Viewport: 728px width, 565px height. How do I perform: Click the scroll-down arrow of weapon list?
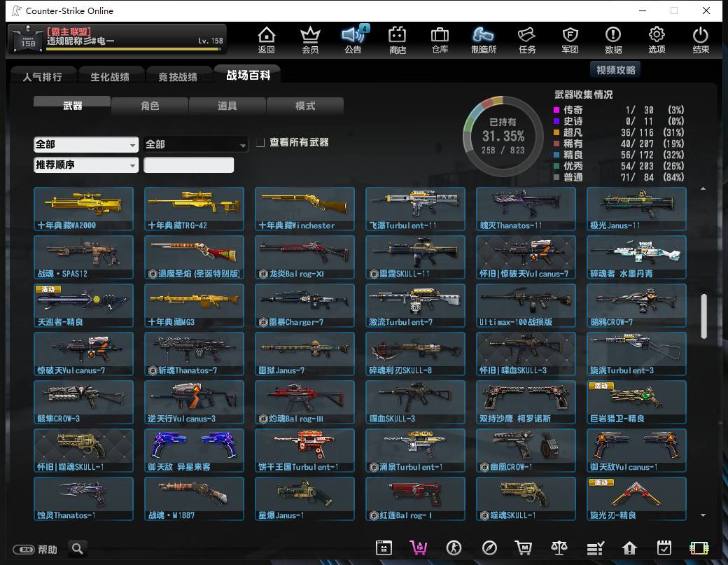703,515
